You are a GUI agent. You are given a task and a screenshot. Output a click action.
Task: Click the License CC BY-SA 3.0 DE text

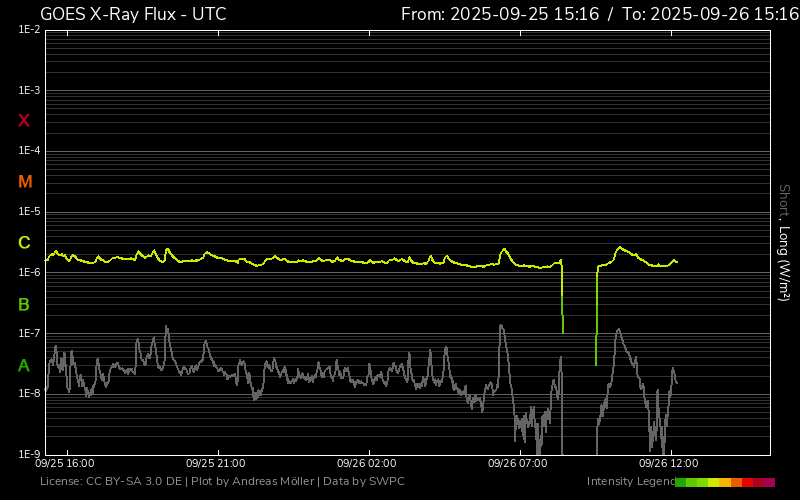coord(110,482)
